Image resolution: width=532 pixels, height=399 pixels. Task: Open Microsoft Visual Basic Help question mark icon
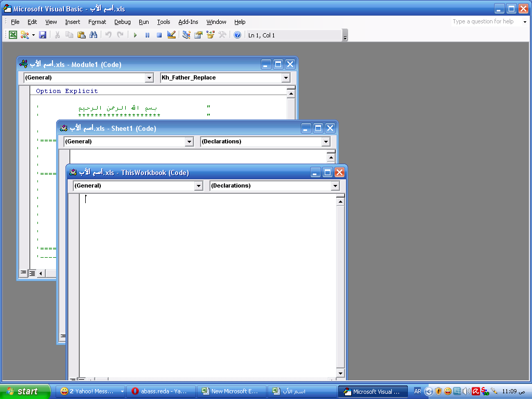(237, 35)
